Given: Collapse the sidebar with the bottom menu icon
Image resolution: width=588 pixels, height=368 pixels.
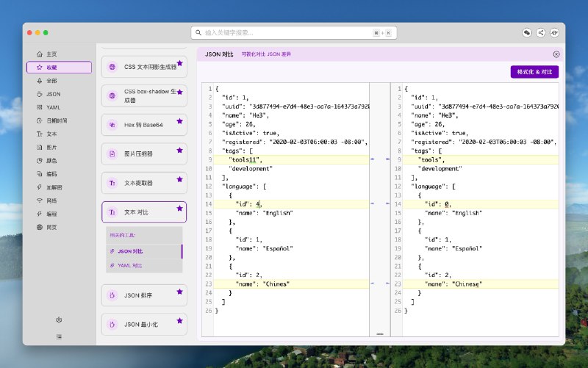Looking at the screenshot, I should click(x=59, y=336).
